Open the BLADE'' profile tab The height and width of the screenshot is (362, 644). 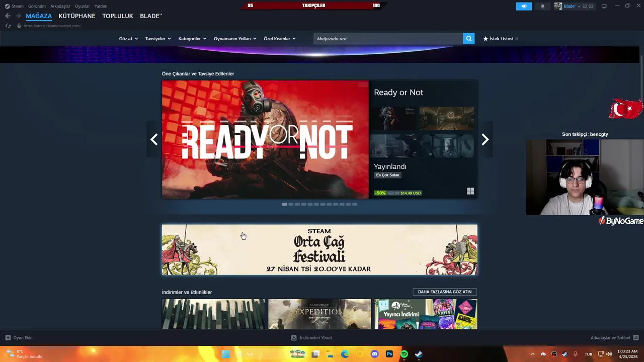coord(151,16)
